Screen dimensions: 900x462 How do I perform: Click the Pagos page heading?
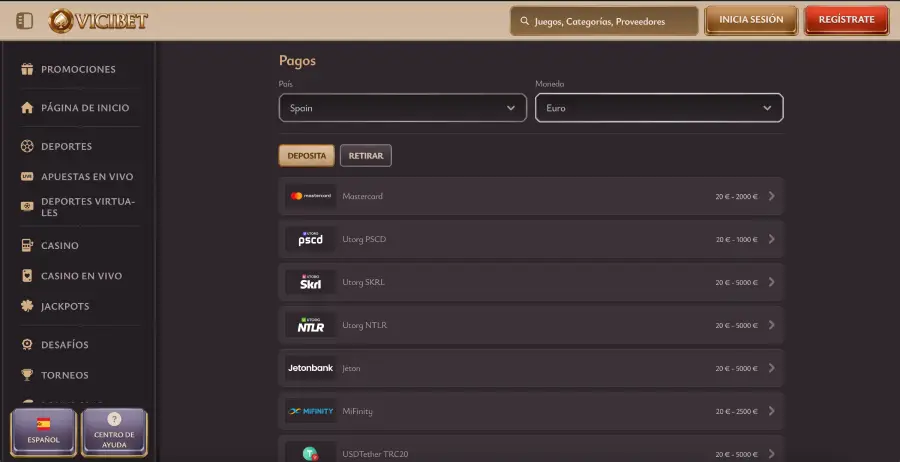pyautogui.click(x=297, y=61)
